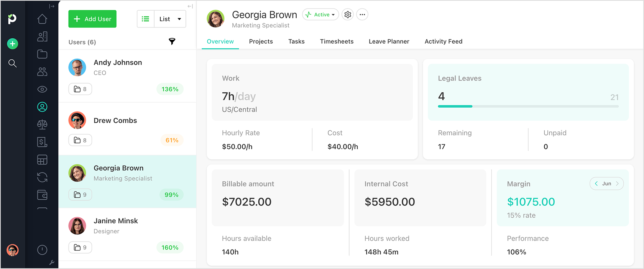Viewport: 644px width, 269px height.
Task: Click the Legal Leaves progress bar
Action: tap(528, 106)
